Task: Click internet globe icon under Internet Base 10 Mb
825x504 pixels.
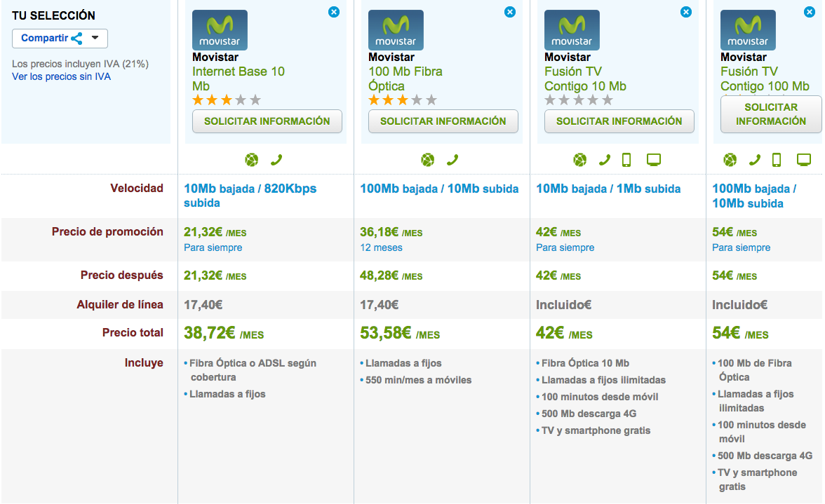Action: [252, 160]
